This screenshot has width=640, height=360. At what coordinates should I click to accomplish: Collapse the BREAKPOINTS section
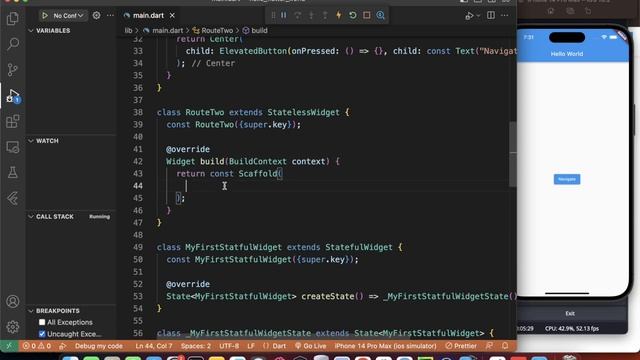click(58, 311)
